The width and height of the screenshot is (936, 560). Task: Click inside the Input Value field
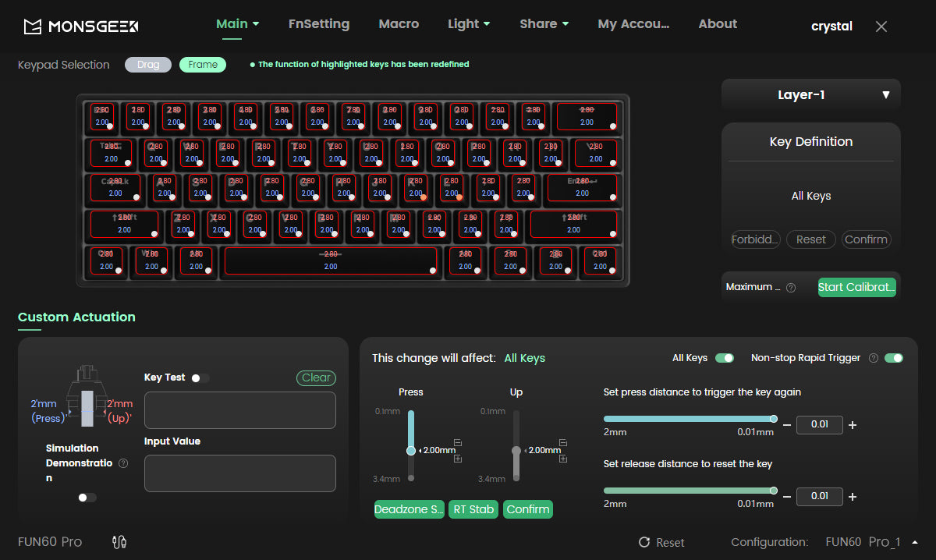click(x=239, y=473)
